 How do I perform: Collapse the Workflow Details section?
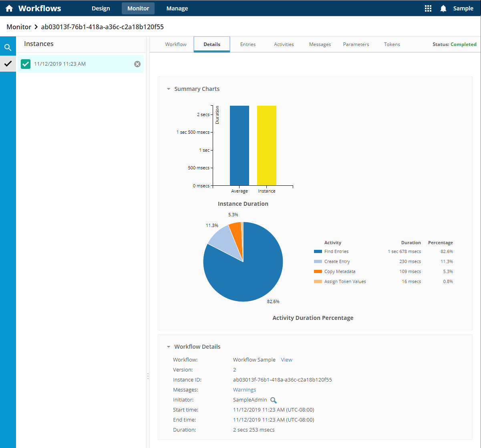click(x=169, y=347)
